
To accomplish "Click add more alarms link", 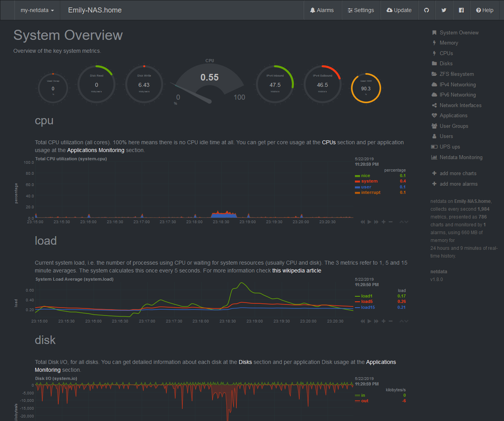I will (458, 184).
